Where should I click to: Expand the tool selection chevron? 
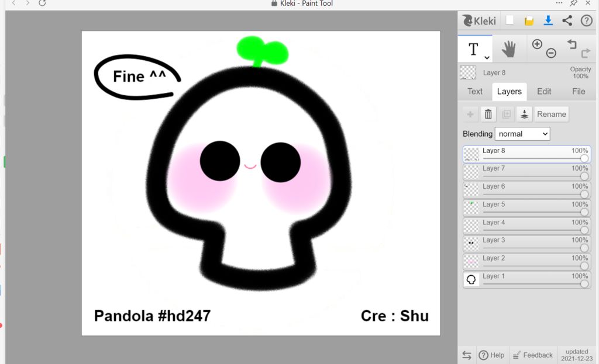coord(487,58)
